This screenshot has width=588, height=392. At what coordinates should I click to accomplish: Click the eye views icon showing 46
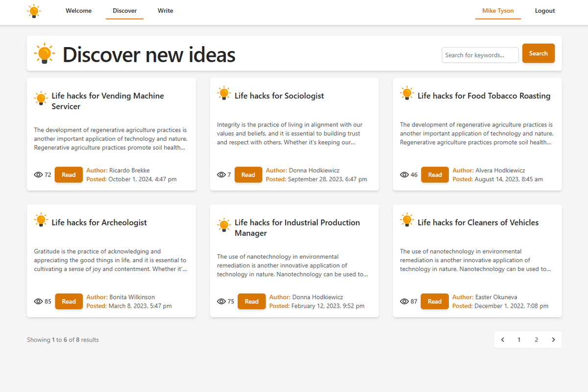pyautogui.click(x=404, y=175)
